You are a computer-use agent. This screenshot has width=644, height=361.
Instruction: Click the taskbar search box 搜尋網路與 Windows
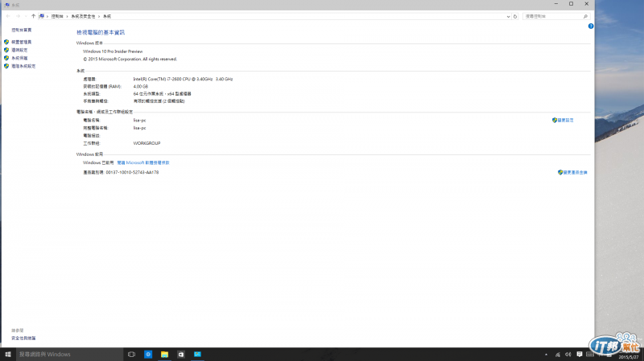click(69, 355)
